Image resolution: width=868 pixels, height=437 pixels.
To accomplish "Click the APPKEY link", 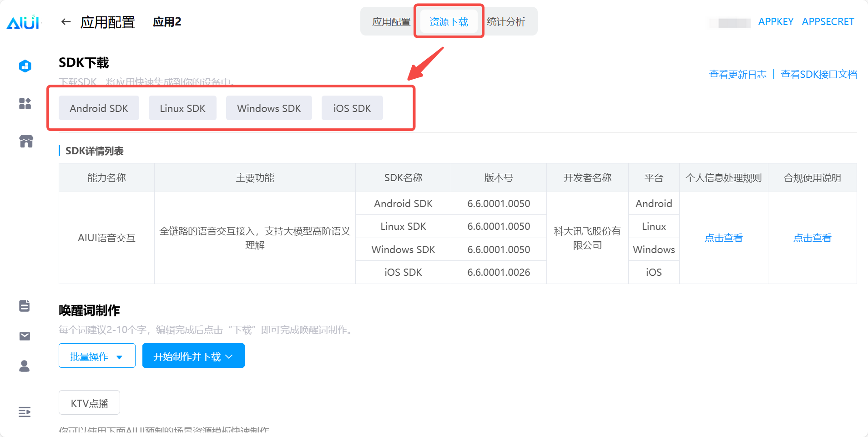I will point(776,22).
